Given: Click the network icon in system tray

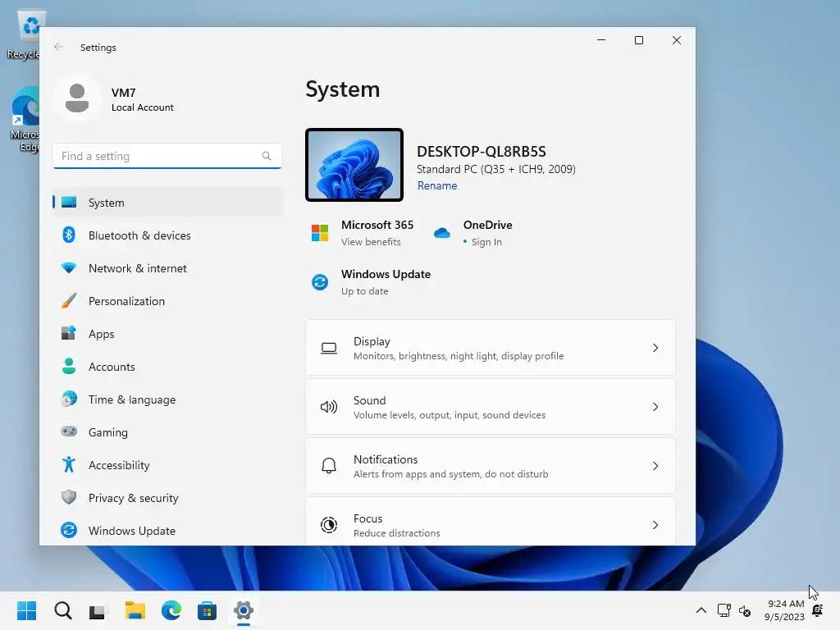Looking at the screenshot, I should click(724, 610).
